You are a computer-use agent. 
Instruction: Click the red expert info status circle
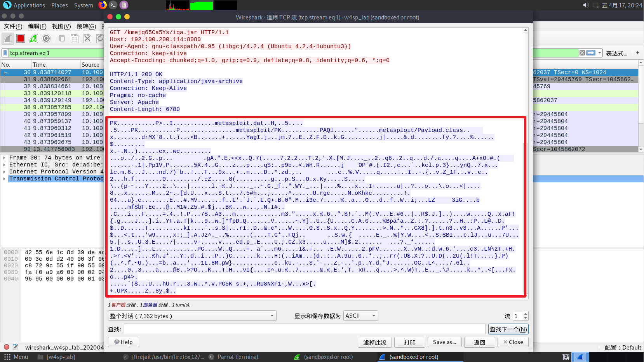pos(7,347)
